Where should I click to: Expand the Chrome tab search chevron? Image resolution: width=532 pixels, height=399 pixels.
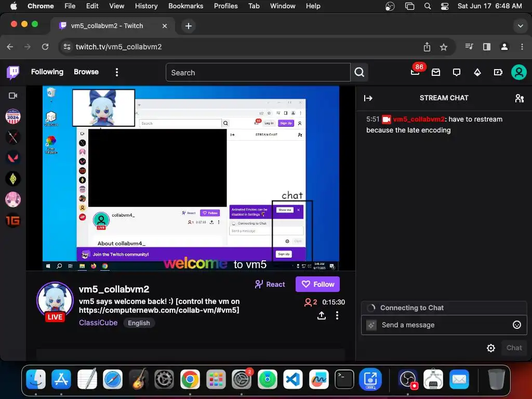tap(520, 26)
